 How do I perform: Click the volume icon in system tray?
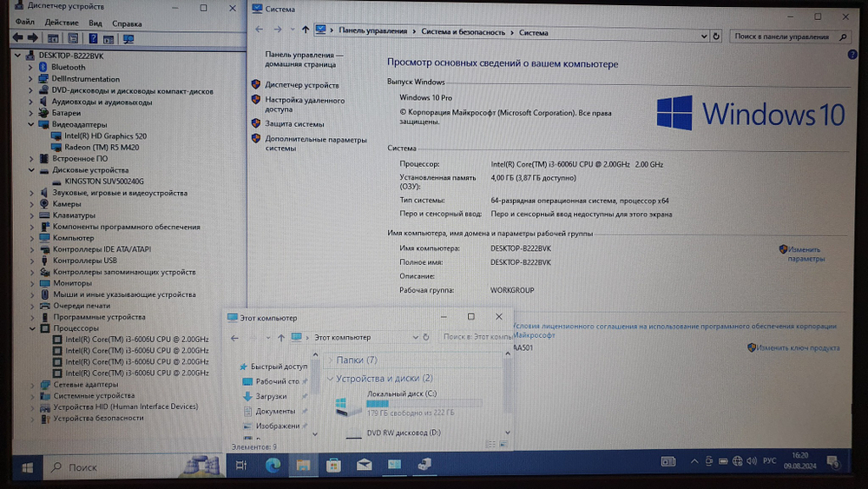point(751,460)
